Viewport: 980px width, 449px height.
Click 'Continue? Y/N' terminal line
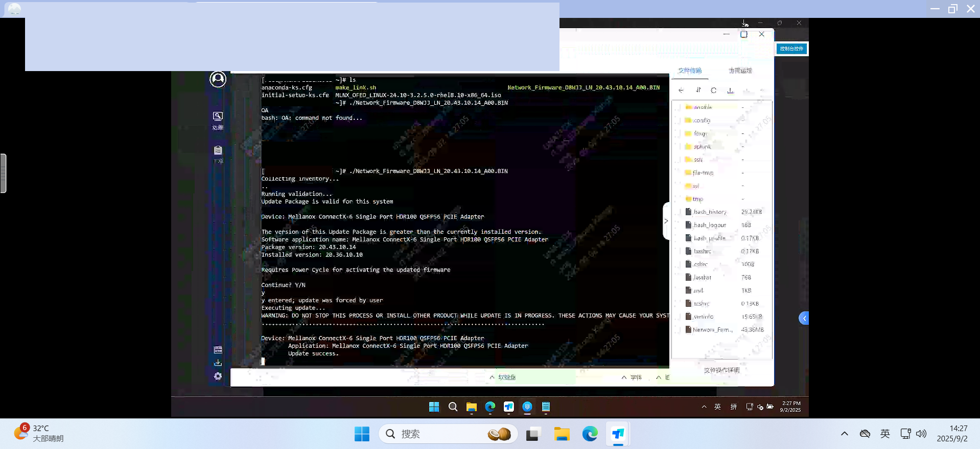tap(283, 285)
